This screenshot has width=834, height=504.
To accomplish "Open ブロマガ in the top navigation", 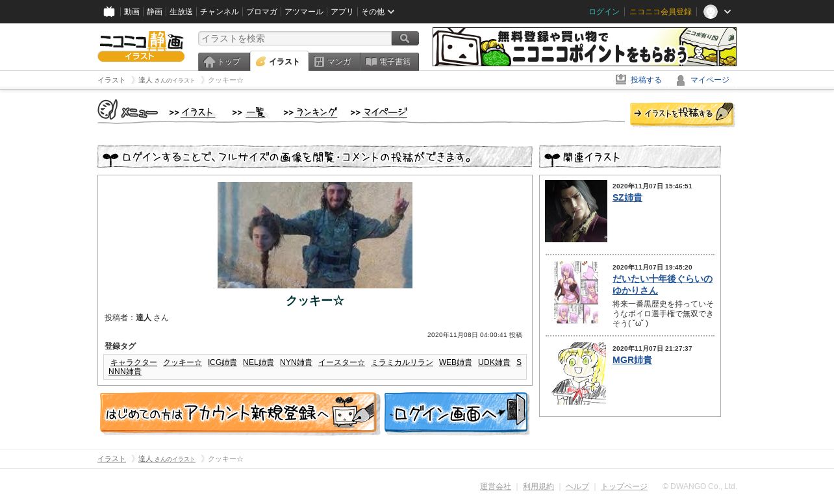I will 262,12.
